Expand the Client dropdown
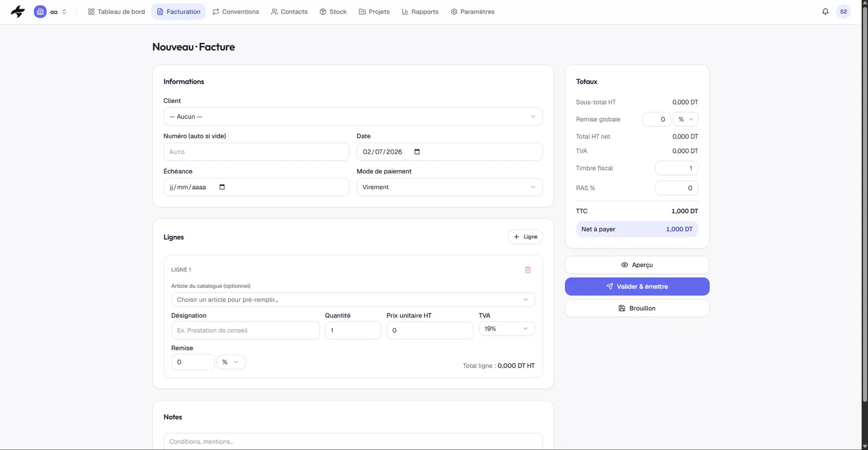Screen dimensions: 868x450 [x=353, y=117]
